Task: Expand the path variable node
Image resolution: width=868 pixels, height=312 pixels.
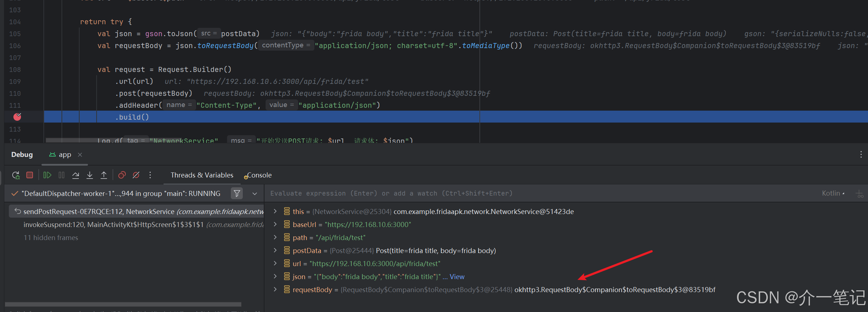Action: point(275,237)
